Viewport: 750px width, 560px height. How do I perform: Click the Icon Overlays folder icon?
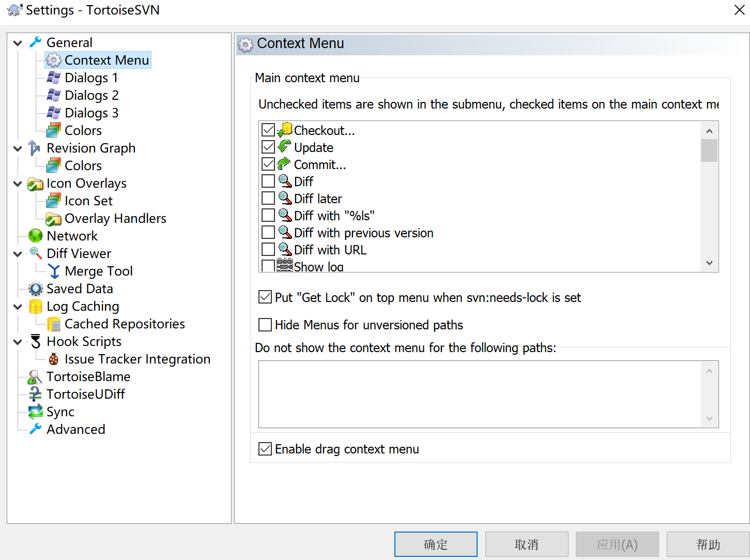(35, 184)
